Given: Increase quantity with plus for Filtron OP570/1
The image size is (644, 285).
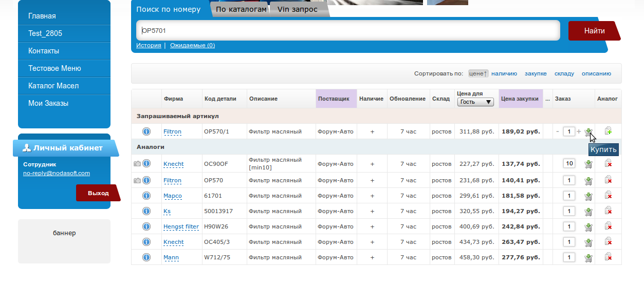Looking at the screenshot, I should point(579,131).
